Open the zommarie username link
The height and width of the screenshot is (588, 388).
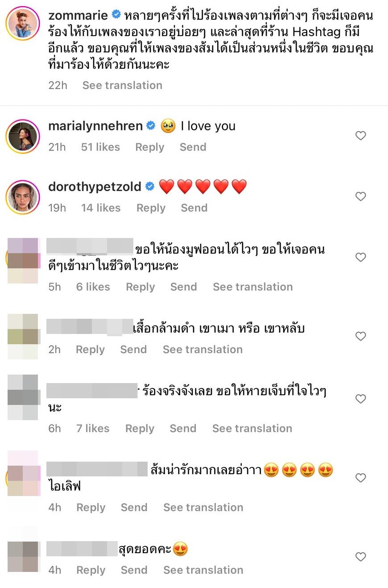78,15
